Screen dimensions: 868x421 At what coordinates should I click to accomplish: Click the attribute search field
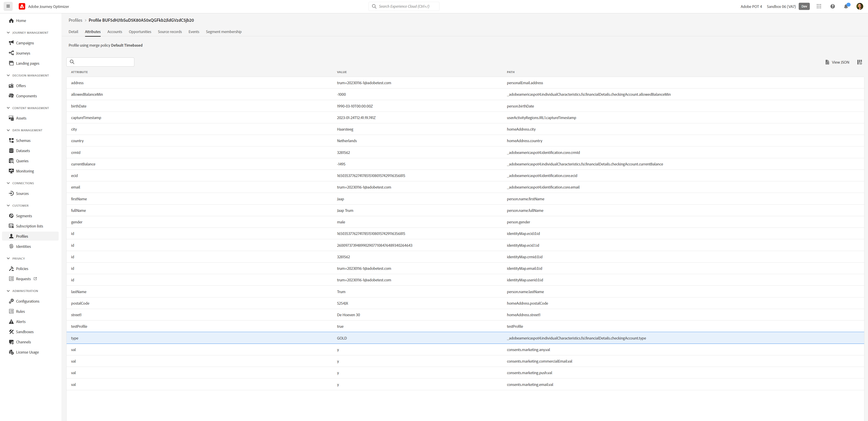point(100,62)
